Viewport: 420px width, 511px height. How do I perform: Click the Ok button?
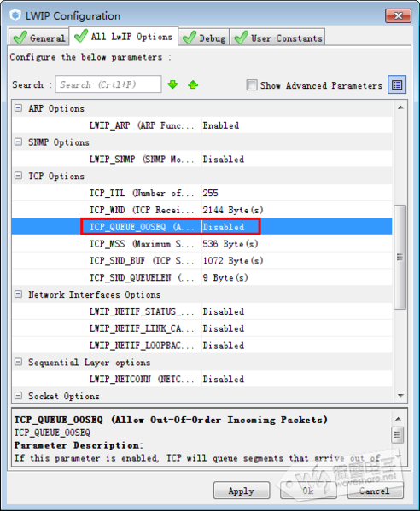[308, 491]
